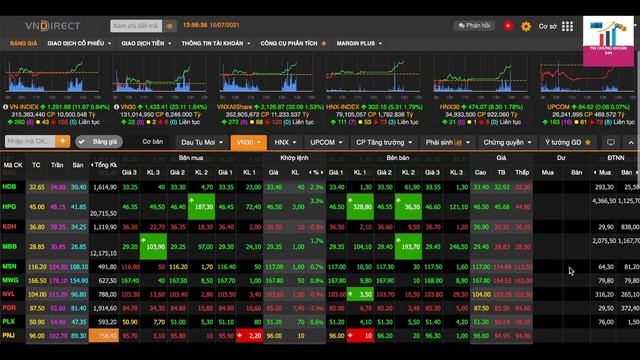
Task: Open the apps grid icon
Action: point(567,27)
